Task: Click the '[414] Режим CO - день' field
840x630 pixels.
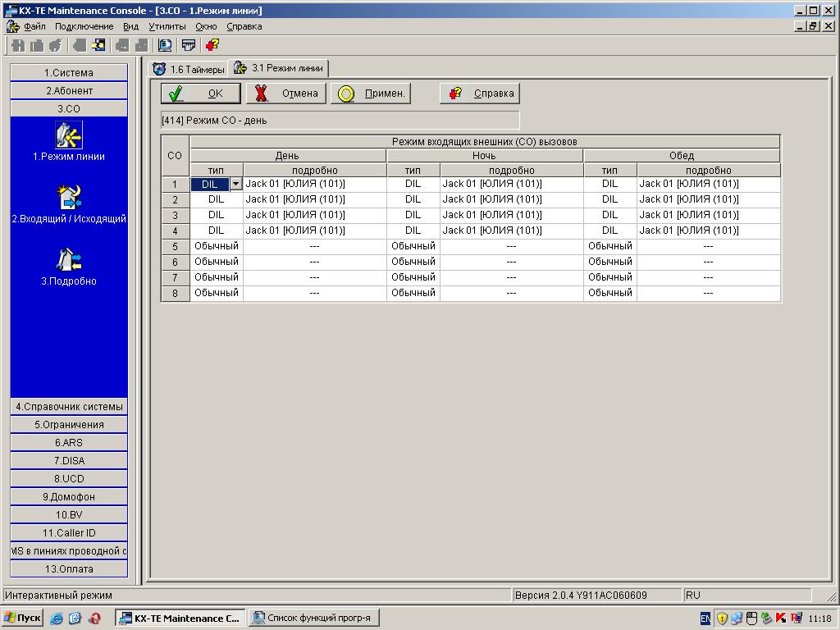Action: coord(340,121)
